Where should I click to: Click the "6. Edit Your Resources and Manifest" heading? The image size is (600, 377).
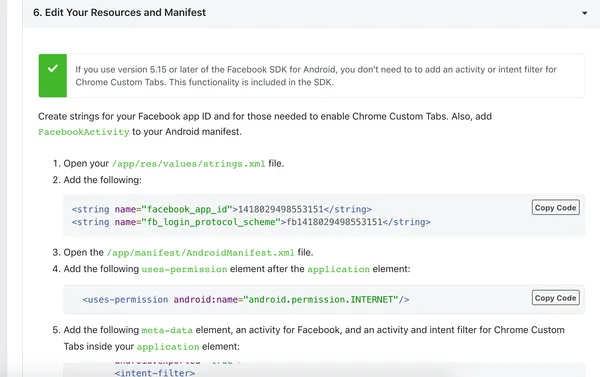point(119,13)
